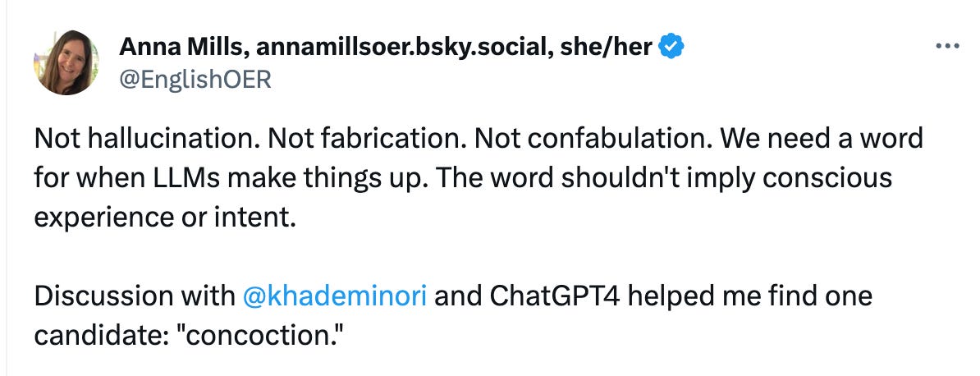Click the word "LLMs" in tweet body

tap(173, 177)
